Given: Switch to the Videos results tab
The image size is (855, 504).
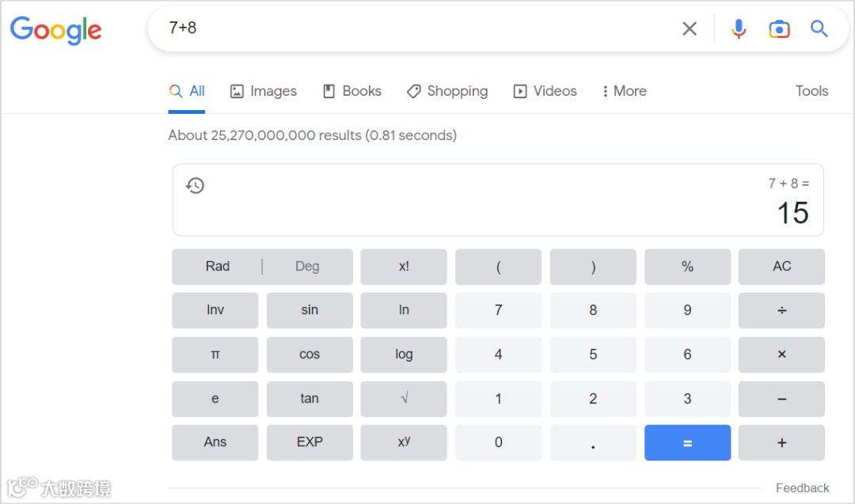Looking at the screenshot, I should (x=545, y=91).
